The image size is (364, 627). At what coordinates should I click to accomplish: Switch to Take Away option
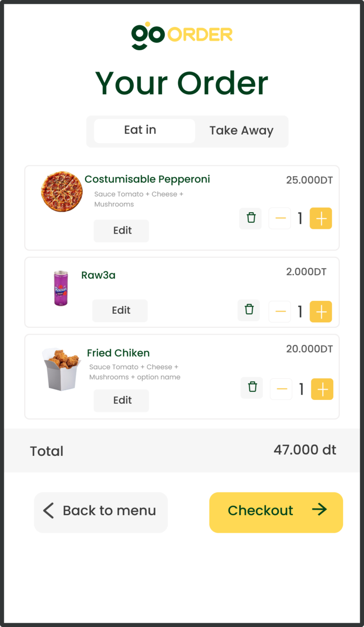click(x=241, y=131)
